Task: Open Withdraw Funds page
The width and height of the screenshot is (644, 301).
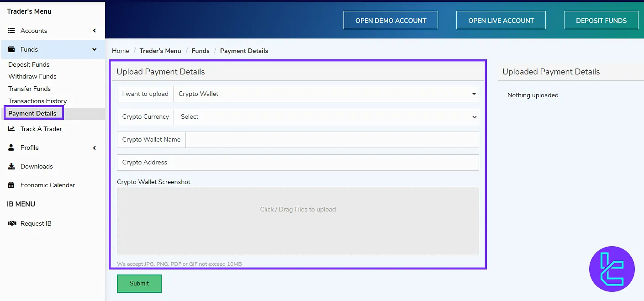Action: click(x=32, y=76)
